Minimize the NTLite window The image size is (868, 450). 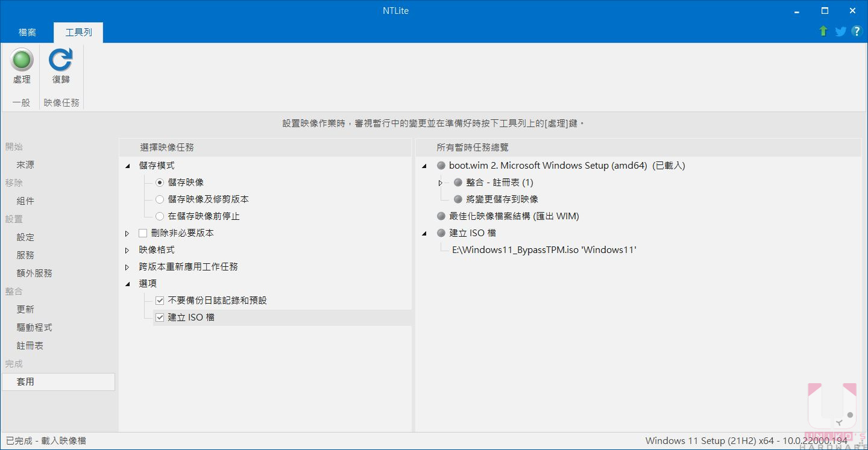(797, 10)
